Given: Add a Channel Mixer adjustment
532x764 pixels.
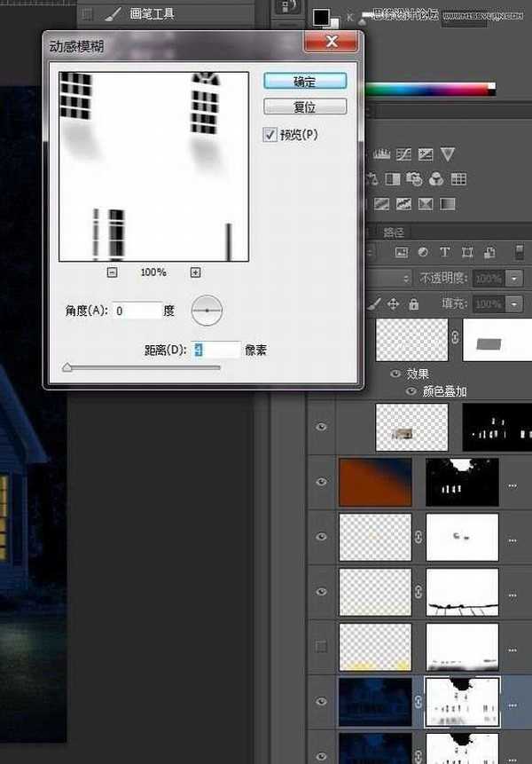Looking at the screenshot, I should point(435,179).
